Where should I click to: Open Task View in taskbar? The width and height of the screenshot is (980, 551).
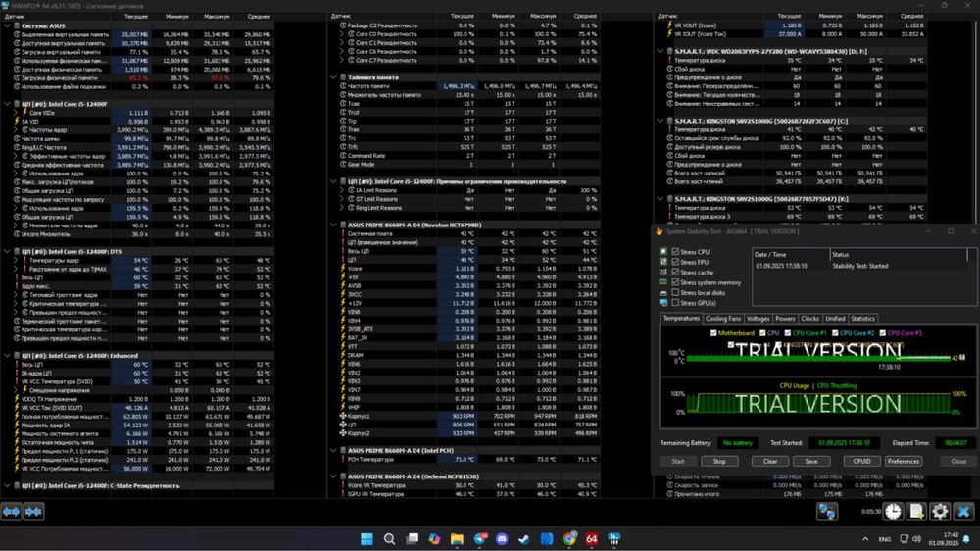[412, 538]
